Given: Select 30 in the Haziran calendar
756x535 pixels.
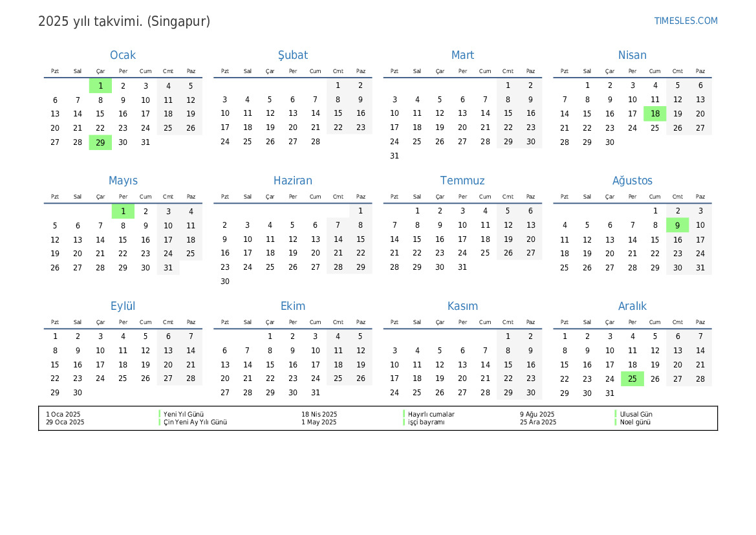Looking at the screenshot, I should click(x=224, y=281).
